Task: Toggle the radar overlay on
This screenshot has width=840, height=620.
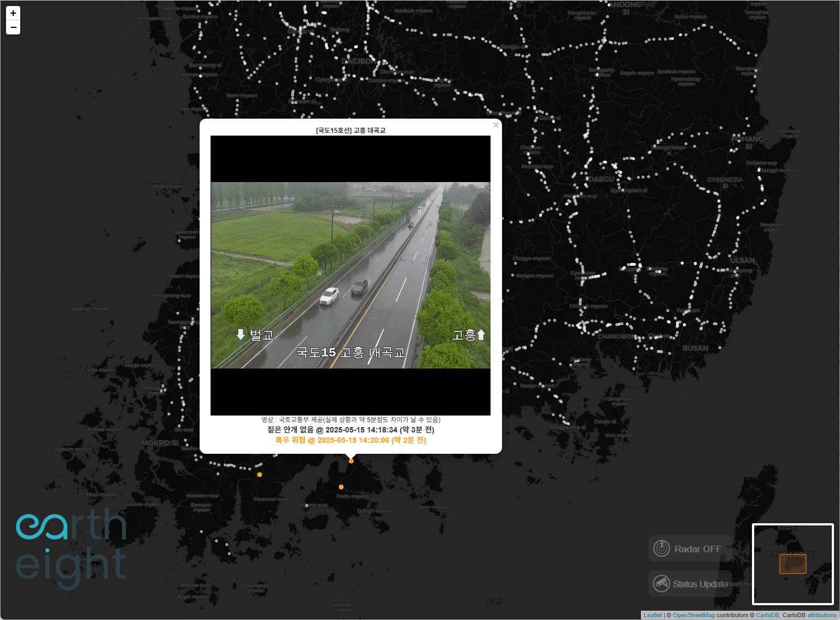Action: click(690, 548)
